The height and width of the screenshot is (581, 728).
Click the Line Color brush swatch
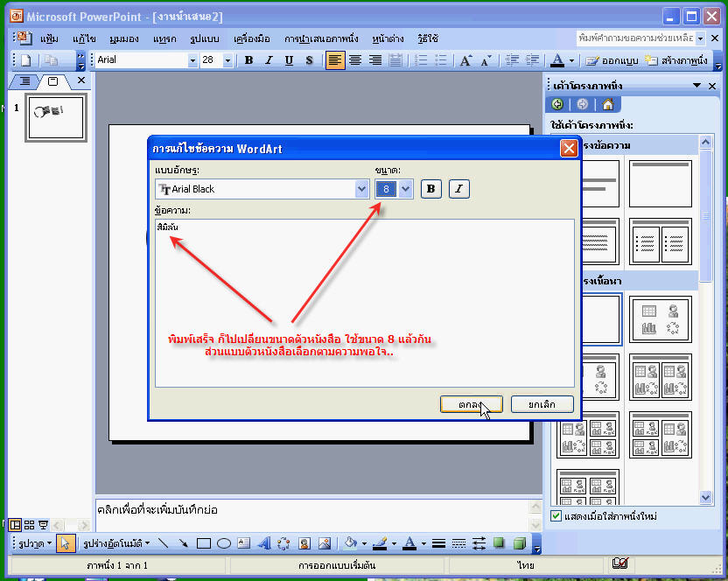click(380, 542)
